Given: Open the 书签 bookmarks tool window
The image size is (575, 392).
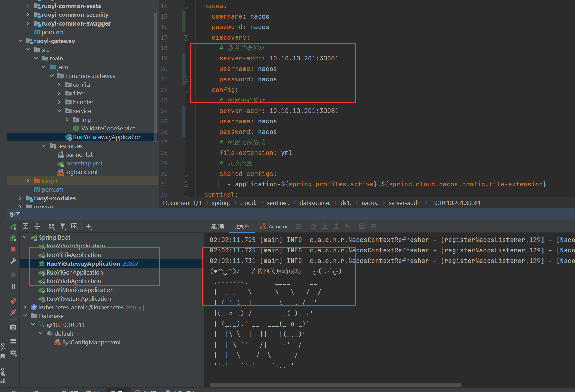Looking at the screenshot, I should [3, 351].
